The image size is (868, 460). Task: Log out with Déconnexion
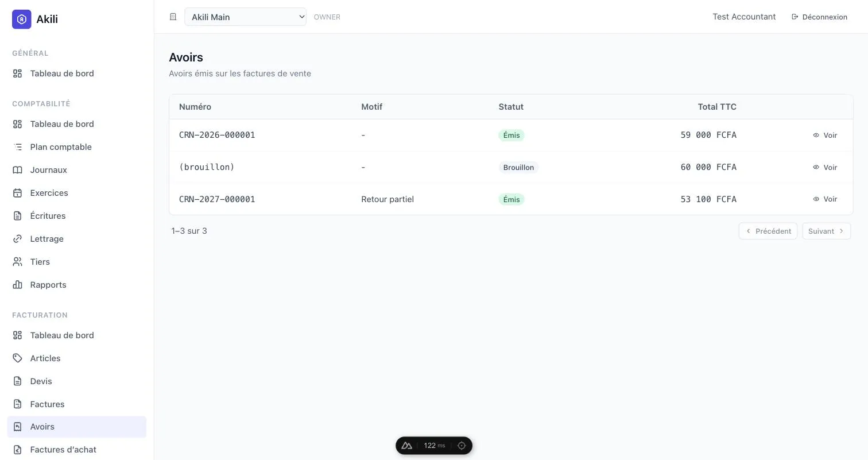(819, 17)
